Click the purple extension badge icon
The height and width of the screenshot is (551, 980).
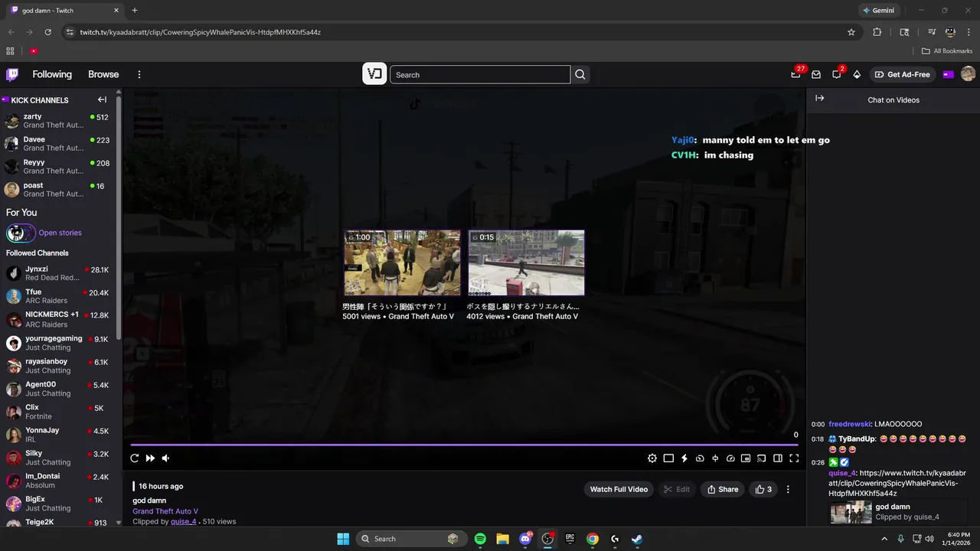pos(948,74)
